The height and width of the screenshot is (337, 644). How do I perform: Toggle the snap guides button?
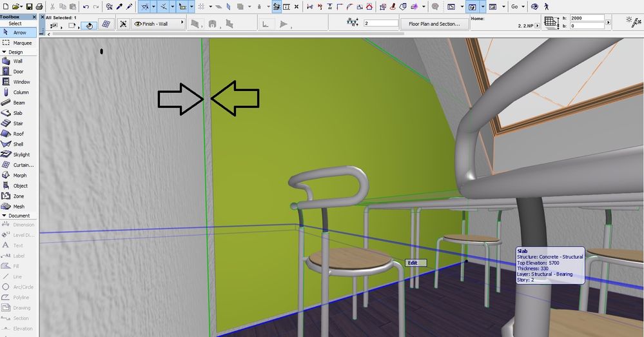pyautogui.click(x=164, y=6)
